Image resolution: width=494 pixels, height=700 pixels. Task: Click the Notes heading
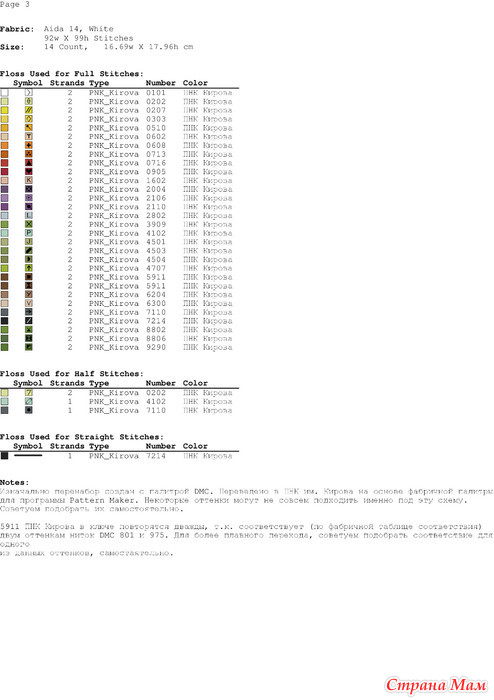coord(14,483)
